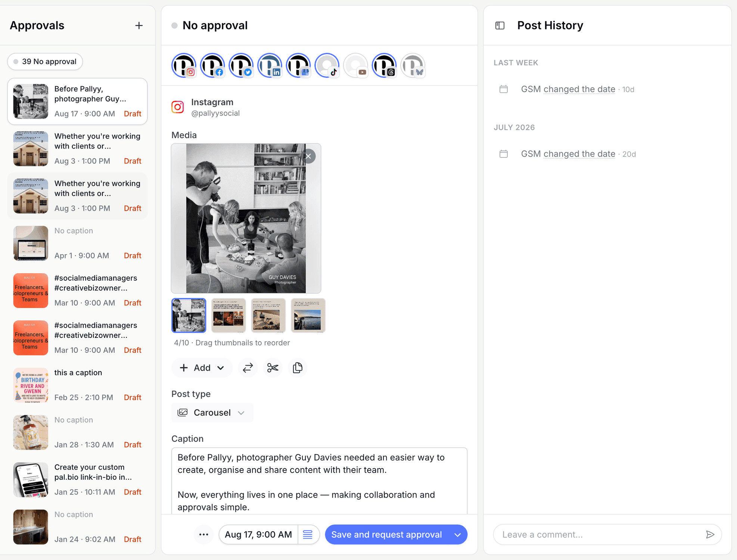Select the second carousel thumbnail
737x560 pixels.
coord(228,315)
